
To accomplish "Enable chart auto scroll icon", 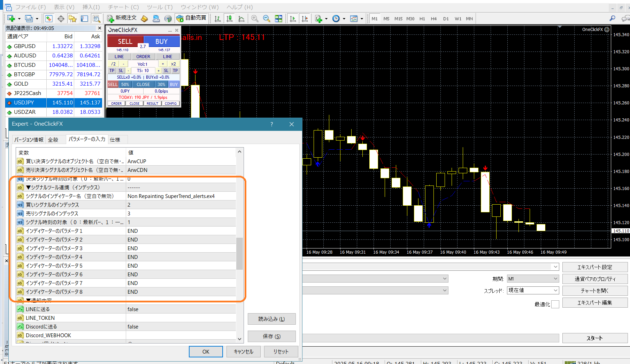I will (293, 18).
